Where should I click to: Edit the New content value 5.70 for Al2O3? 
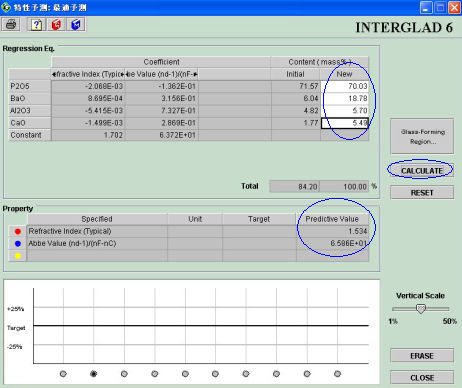pos(345,111)
